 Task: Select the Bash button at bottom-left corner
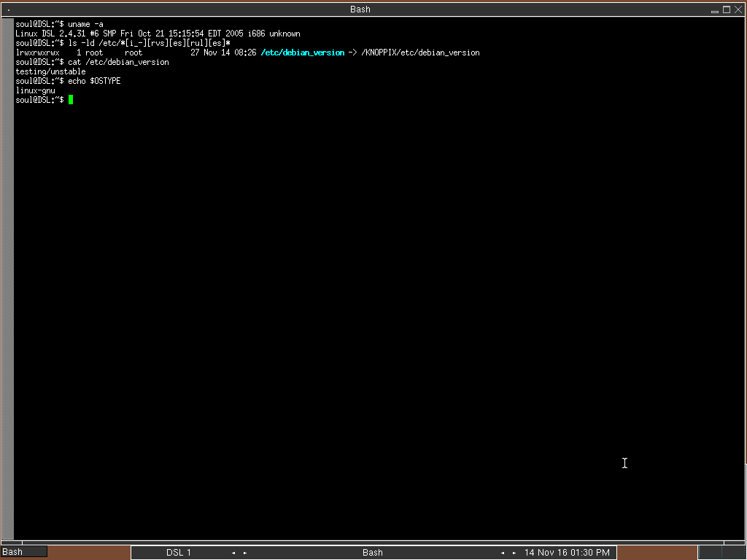pos(24,551)
